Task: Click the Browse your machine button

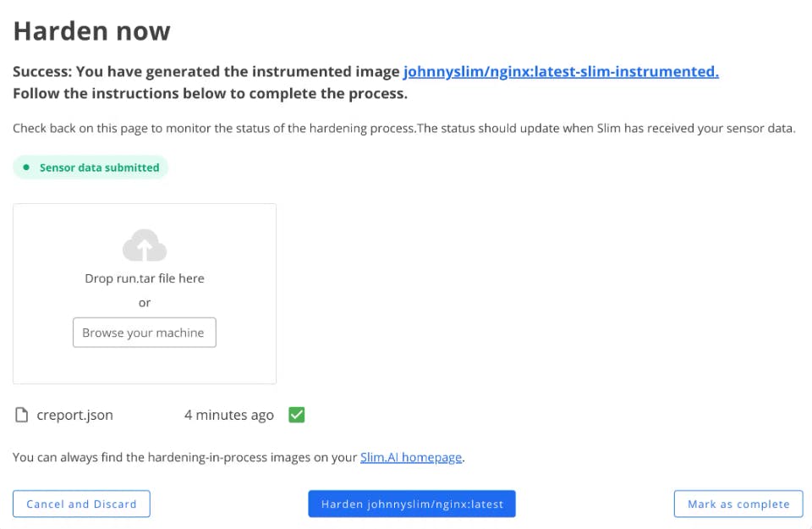Action: pyautogui.click(x=145, y=333)
